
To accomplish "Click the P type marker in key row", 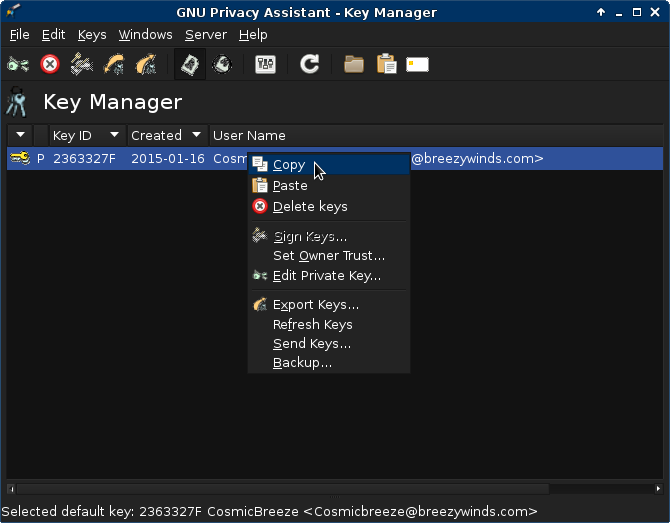I will (41, 159).
